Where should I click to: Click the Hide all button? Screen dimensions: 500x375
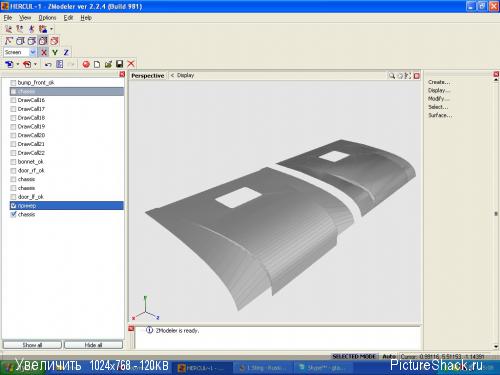(x=93, y=345)
